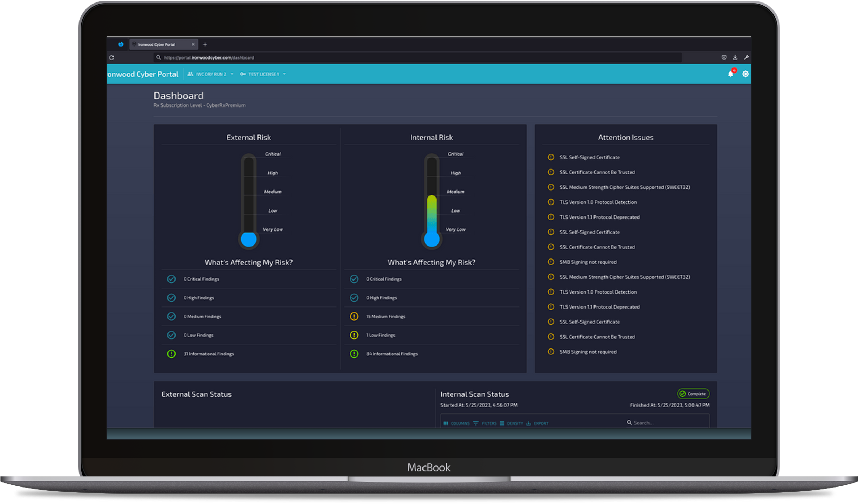Click the notifications bell icon
This screenshot has height=504, width=859.
click(730, 74)
